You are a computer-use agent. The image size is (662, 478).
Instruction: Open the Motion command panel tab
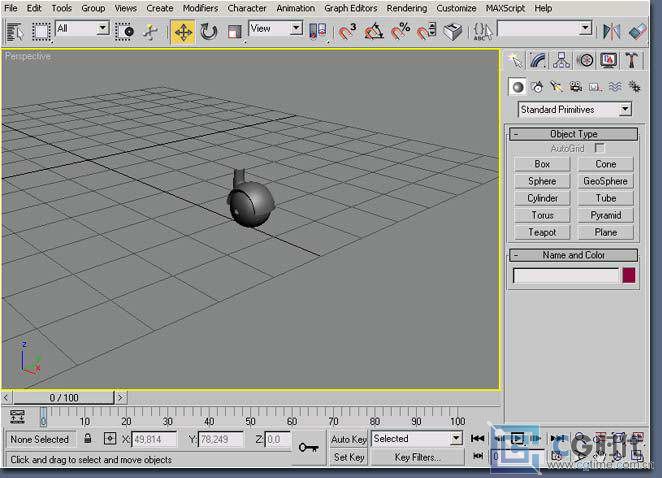tap(585, 61)
